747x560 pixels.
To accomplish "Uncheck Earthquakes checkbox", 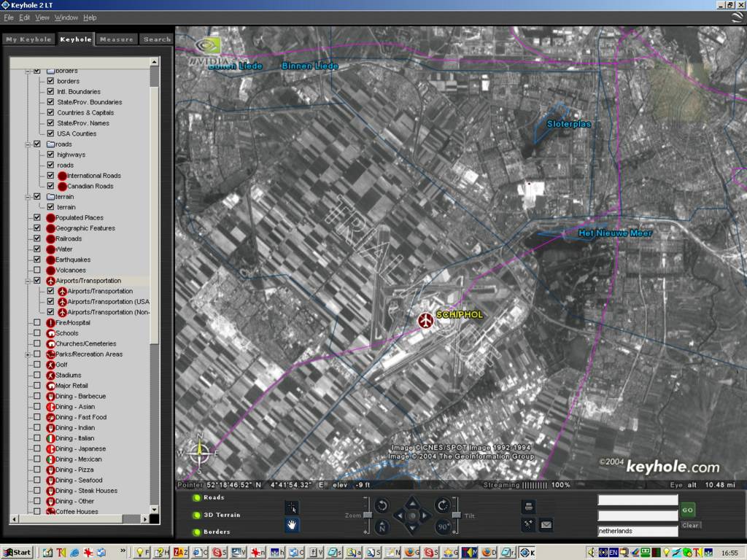I will (36, 260).
